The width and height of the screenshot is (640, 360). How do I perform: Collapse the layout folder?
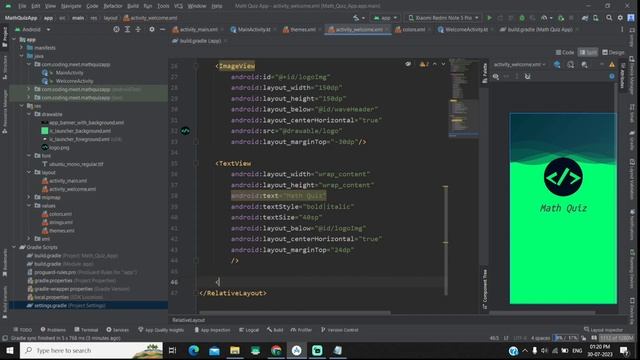point(29,172)
